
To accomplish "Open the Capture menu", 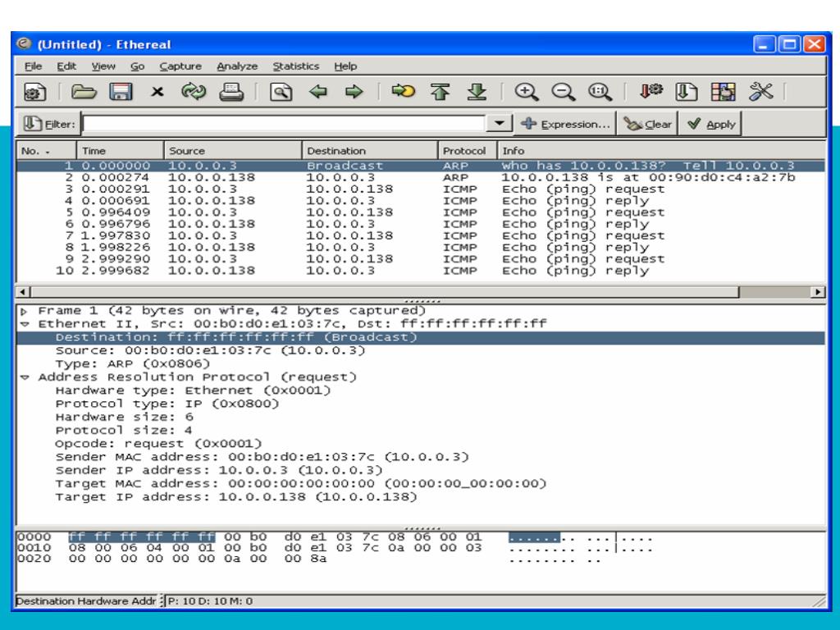I will coord(180,66).
